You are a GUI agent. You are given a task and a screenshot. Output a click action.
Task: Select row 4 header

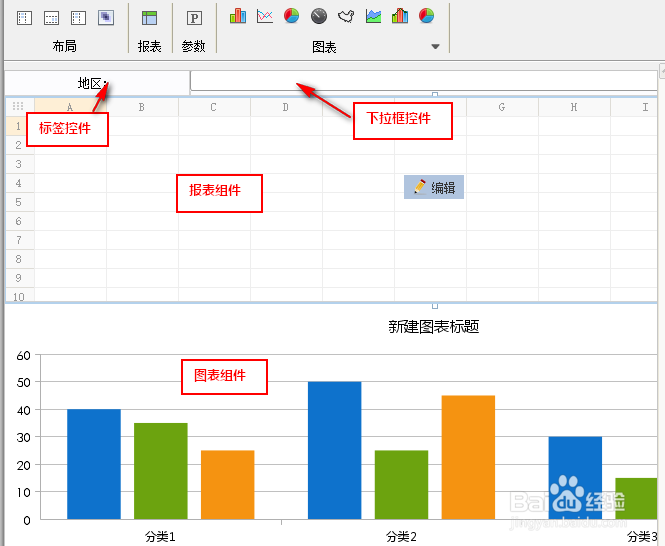20,183
